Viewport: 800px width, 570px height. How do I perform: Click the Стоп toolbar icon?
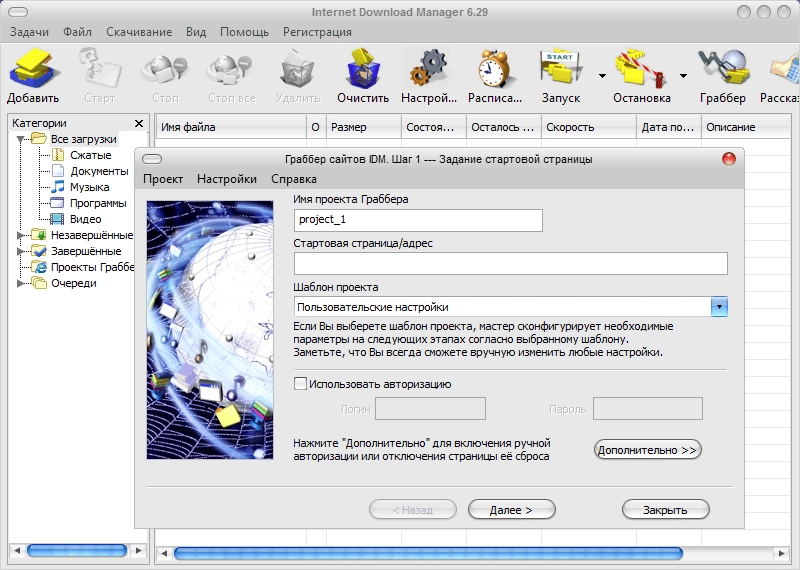[x=165, y=68]
